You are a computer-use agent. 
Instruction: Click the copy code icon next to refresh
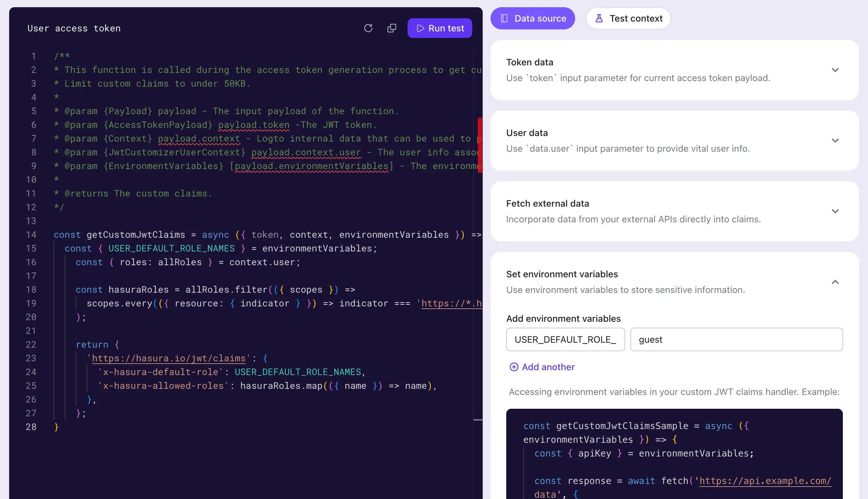392,28
